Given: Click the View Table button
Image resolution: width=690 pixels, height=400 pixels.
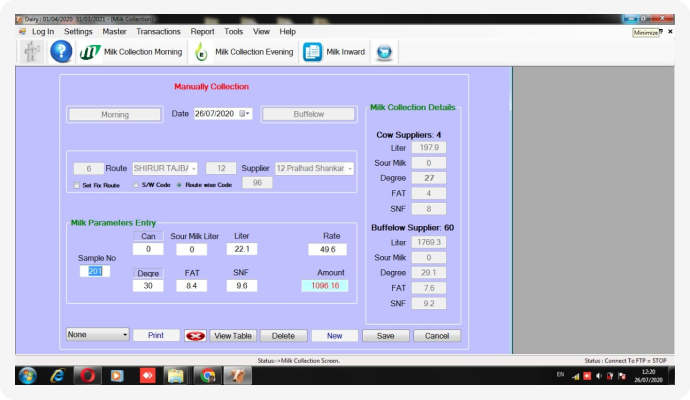Looking at the screenshot, I should [x=233, y=335].
